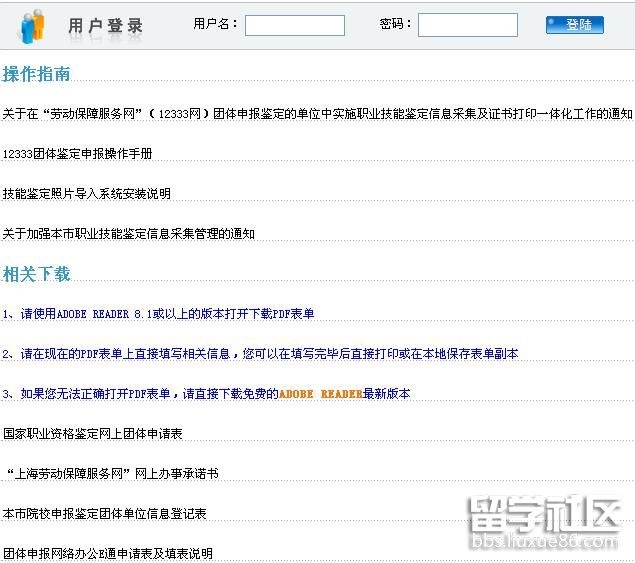Image resolution: width=635 pixels, height=563 pixels.
Task: Download 本市院校申报鉴定团体单位信息登记表
Action: (x=104, y=514)
